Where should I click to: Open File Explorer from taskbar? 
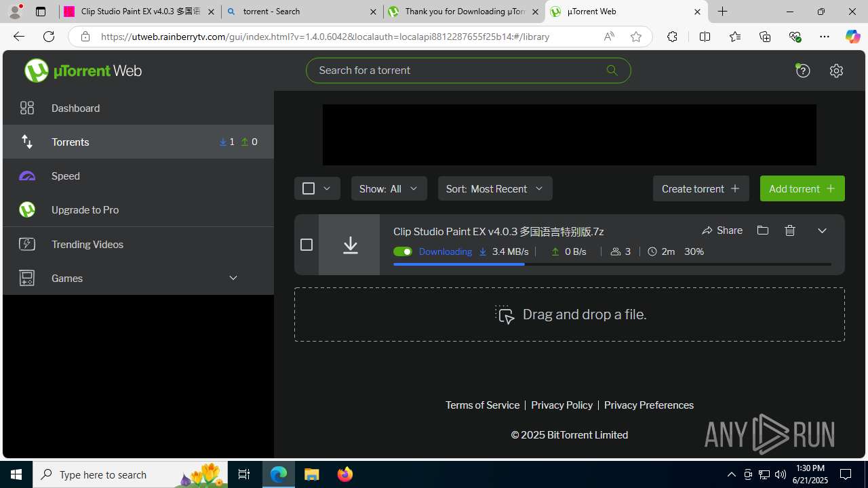click(312, 474)
